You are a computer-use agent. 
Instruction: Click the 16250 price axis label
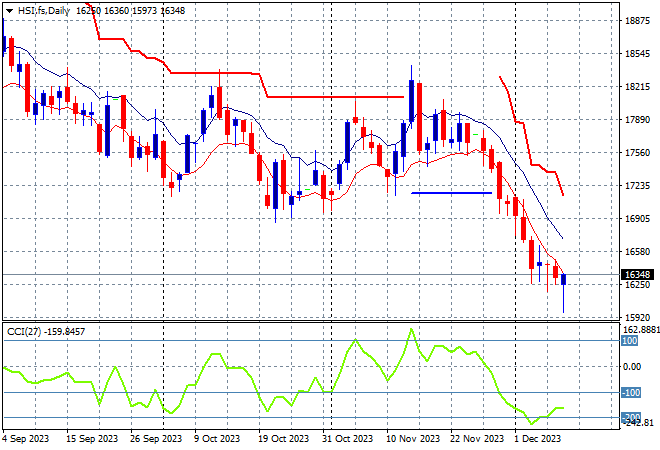click(636, 285)
